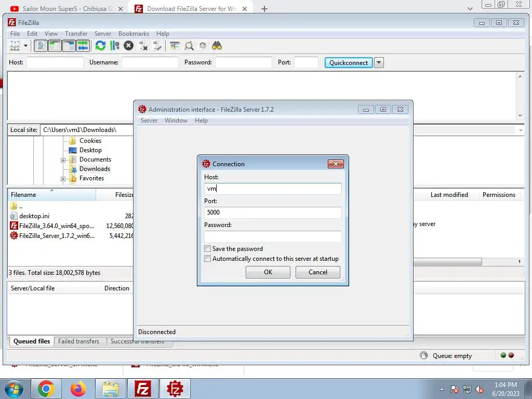The height and width of the screenshot is (399, 532).
Task: Open Google Chrome from the taskbar
Action: [46, 389]
